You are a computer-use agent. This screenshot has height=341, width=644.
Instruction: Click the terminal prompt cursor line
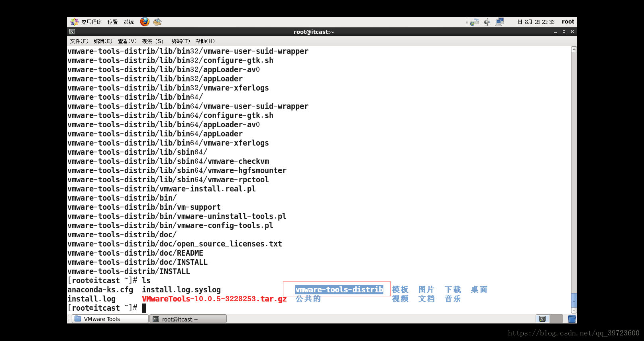pyautogui.click(x=107, y=308)
